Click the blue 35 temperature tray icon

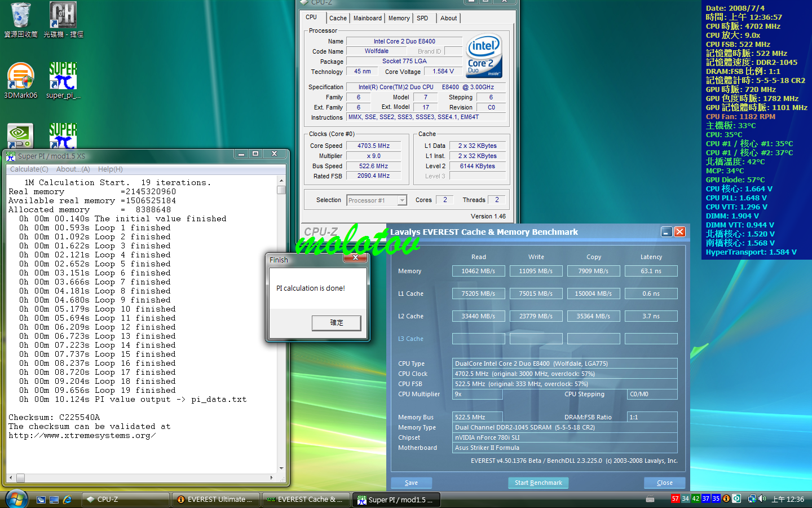[x=716, y=498]
